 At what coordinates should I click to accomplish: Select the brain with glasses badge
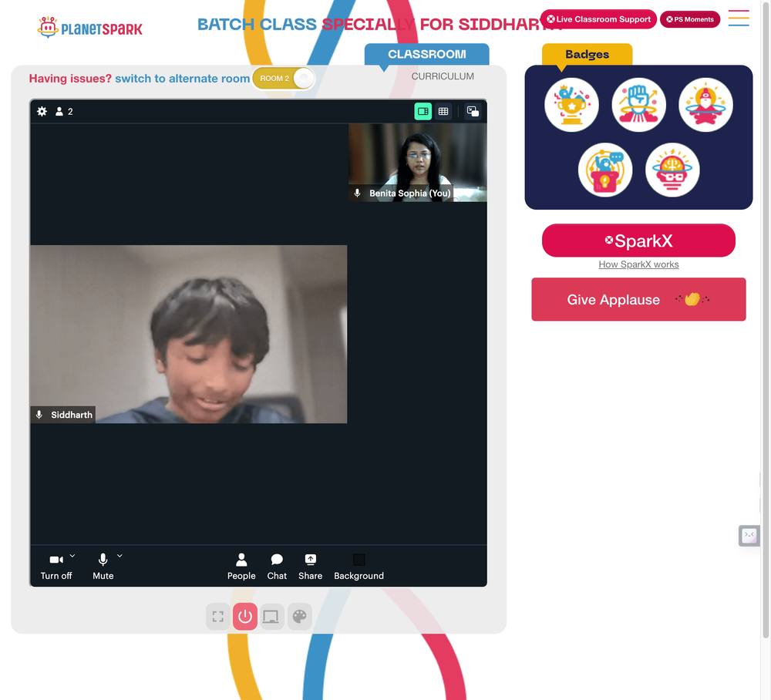point(672,170)
